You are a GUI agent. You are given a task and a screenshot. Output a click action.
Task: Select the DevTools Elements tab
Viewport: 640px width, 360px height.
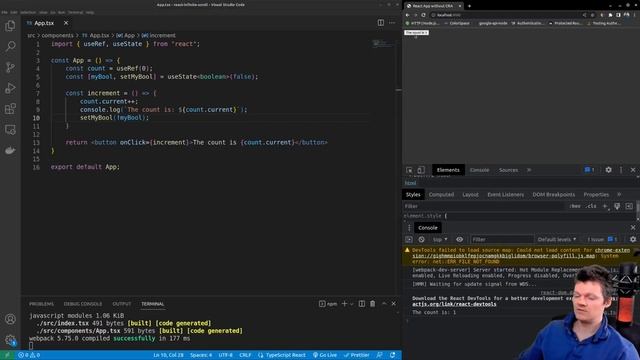448,170
